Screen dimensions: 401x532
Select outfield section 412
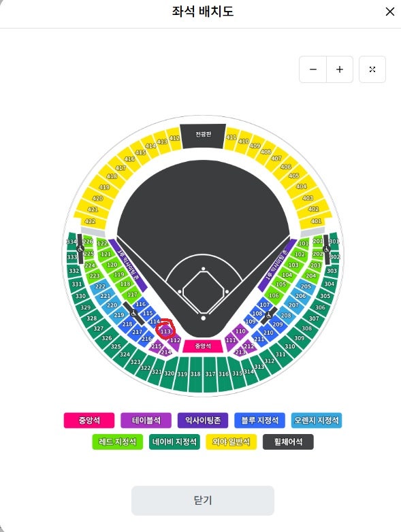coord(174,138)
